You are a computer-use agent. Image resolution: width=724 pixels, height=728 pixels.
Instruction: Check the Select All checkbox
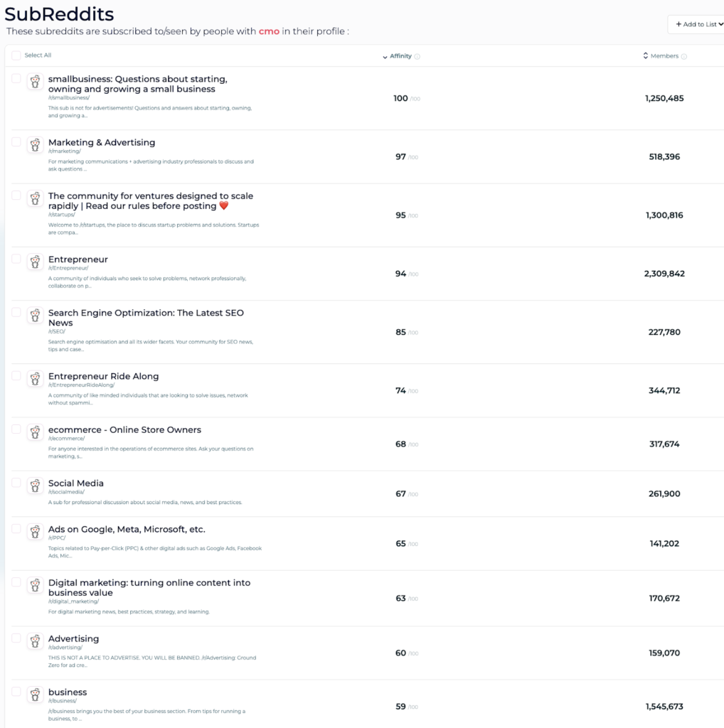click(16, 55)
